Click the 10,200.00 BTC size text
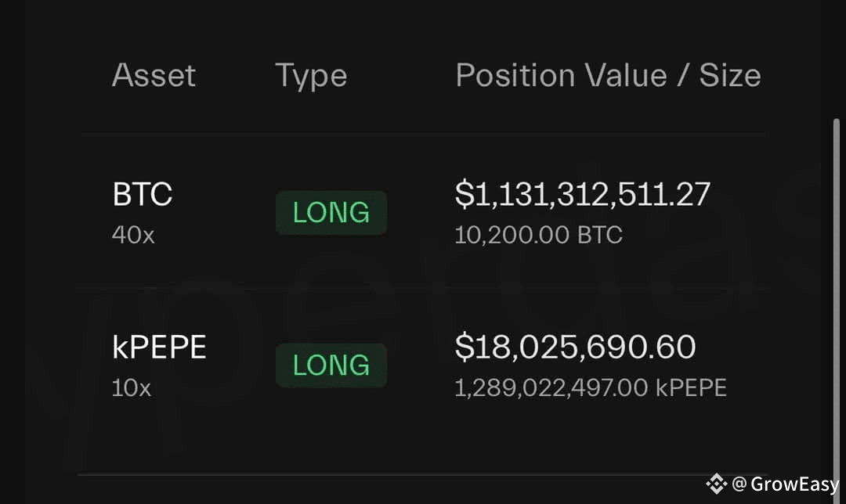 click(538, 235)
